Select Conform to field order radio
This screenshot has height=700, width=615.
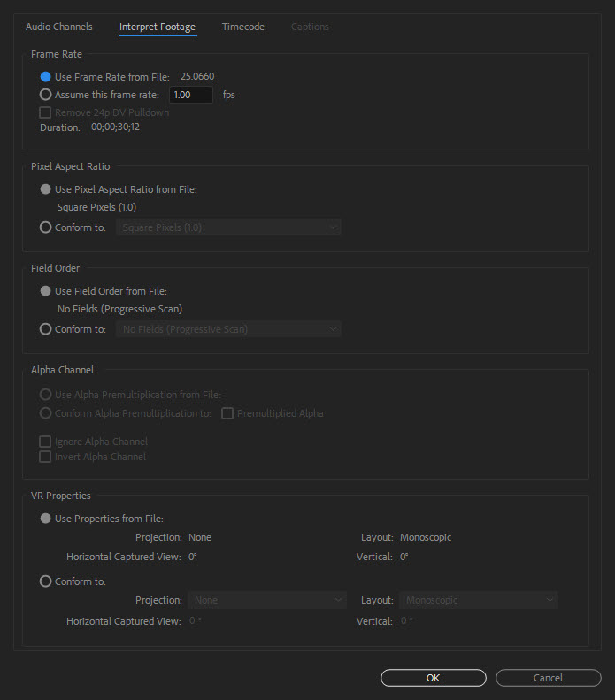pos(46,329)
